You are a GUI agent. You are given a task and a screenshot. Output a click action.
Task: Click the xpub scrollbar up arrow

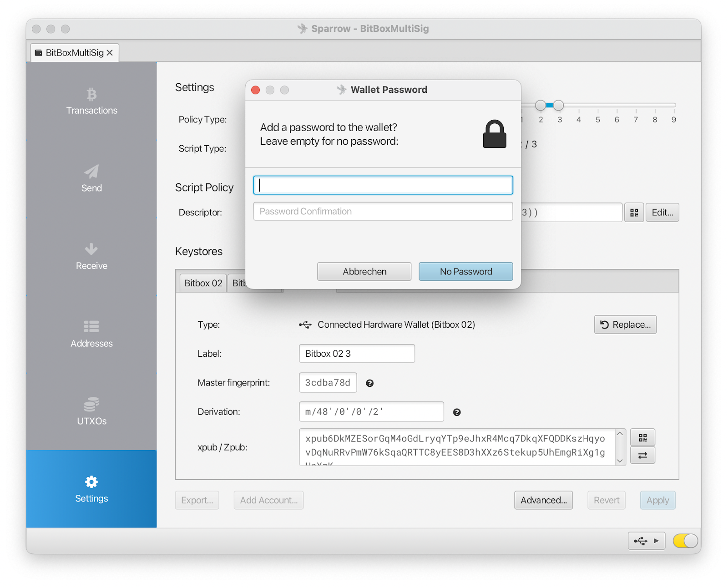[x=620, y=434]
